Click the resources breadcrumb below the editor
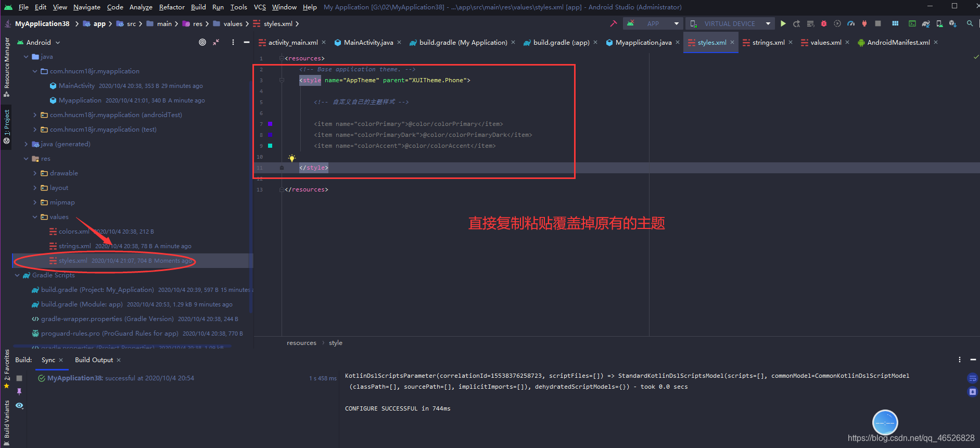 [x=301, y=342]
